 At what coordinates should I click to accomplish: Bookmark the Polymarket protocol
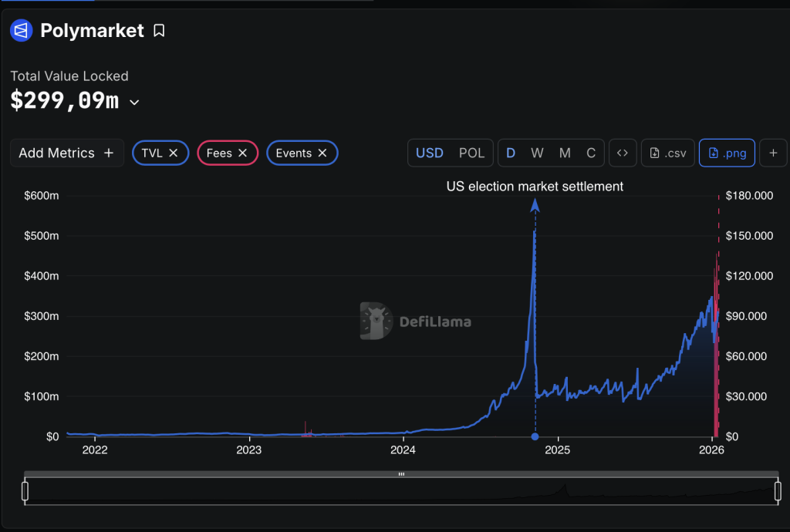[159, 31]
